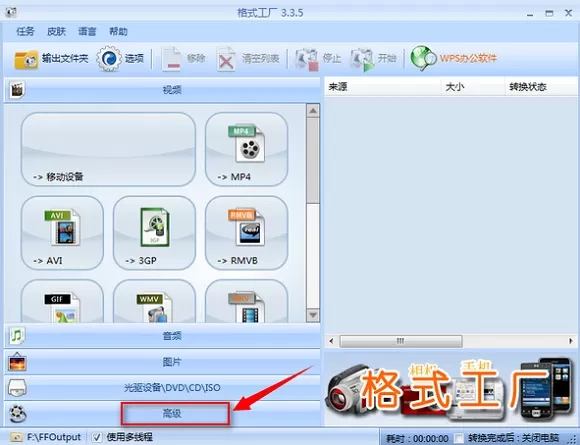Click the 清空列表 clear list icon
This screenshot has height=445, width=580.
(226, 59)
